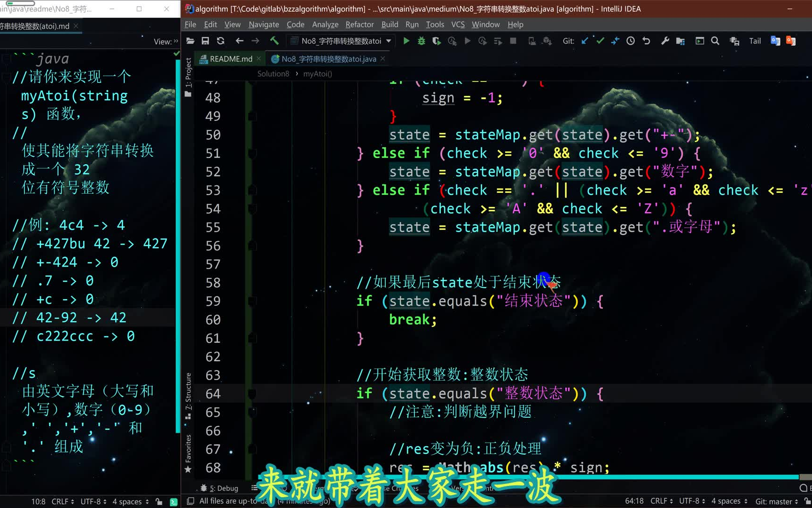Open the Help menu

click(515, 24)
